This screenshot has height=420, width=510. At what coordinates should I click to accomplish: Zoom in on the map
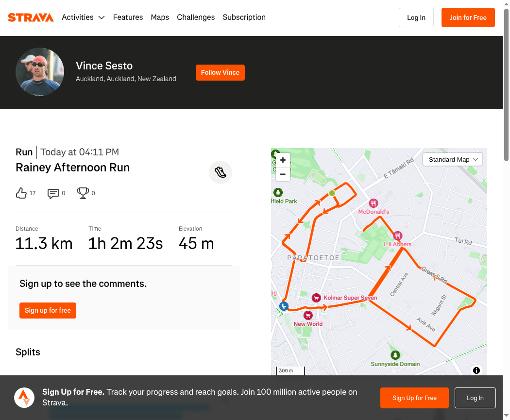coord(283,160)
